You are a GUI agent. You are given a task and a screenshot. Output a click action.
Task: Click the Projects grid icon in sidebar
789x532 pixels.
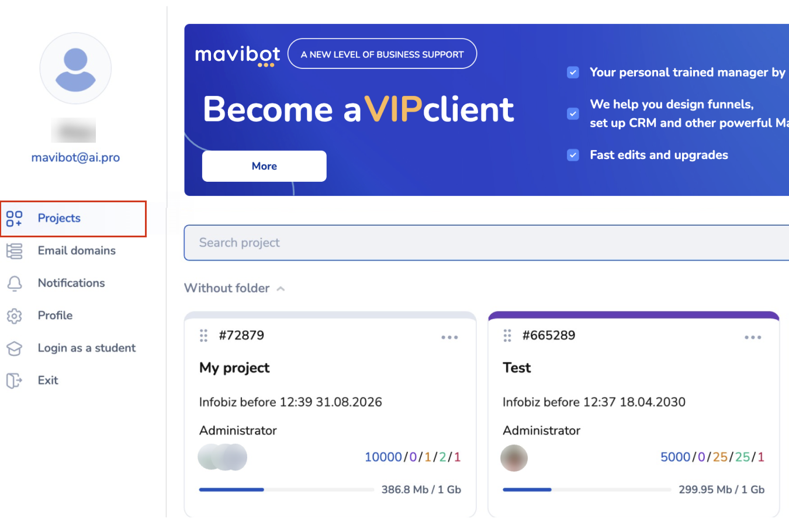pyautogui.click(x=14, y=219)
